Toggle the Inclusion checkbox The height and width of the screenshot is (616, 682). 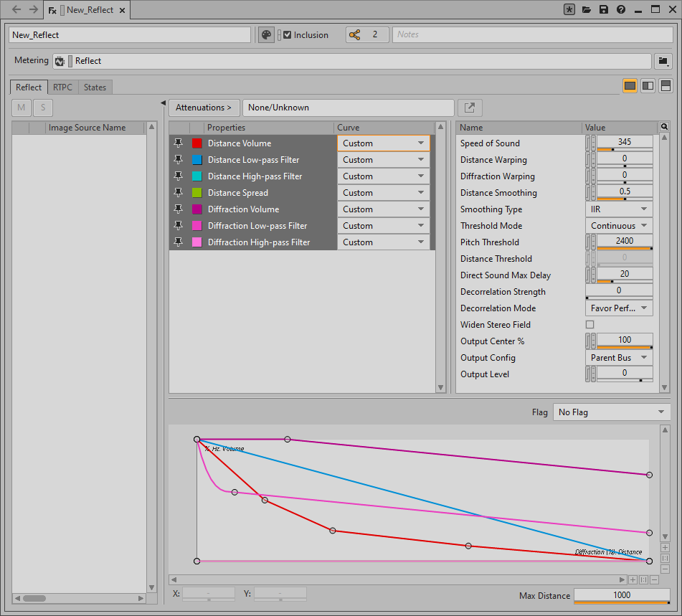point(288,34)
